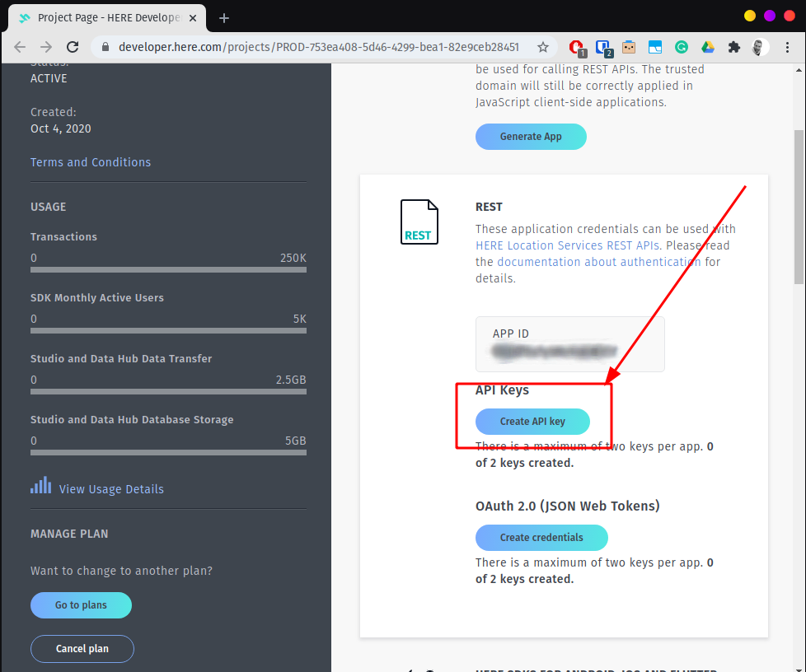Open a new browser tab
The image size is (806, 672).
pos(223,16)
